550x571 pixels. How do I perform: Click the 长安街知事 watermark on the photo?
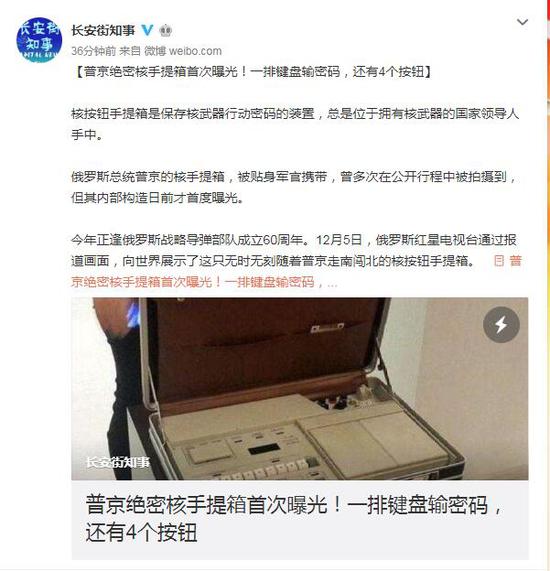(117, 462)
